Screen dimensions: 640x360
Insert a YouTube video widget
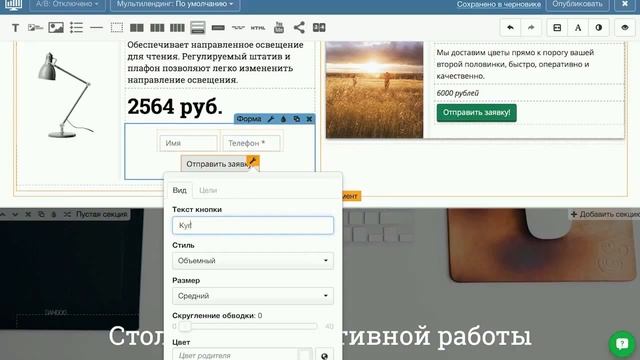[279, 27]
